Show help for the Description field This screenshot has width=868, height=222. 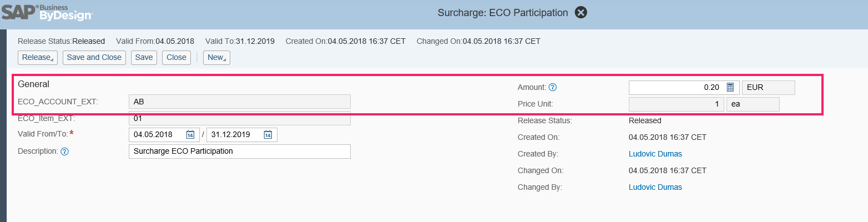point(64,151)
